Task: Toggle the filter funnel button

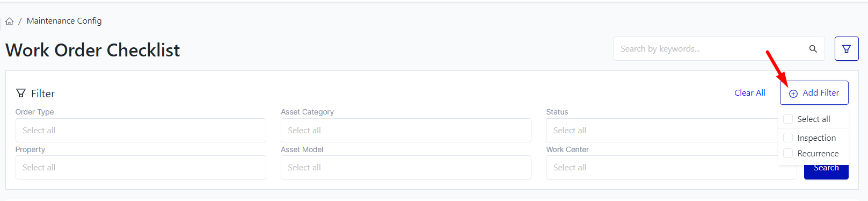Action: point(847,49)
